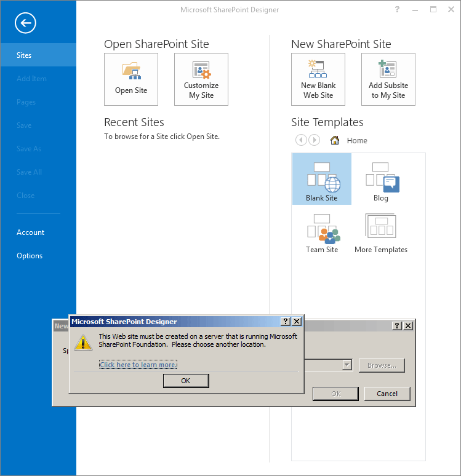The height and width of the screenshot is (476, 461).
Task: Click the To browse for a Site text
Action: 162,137
